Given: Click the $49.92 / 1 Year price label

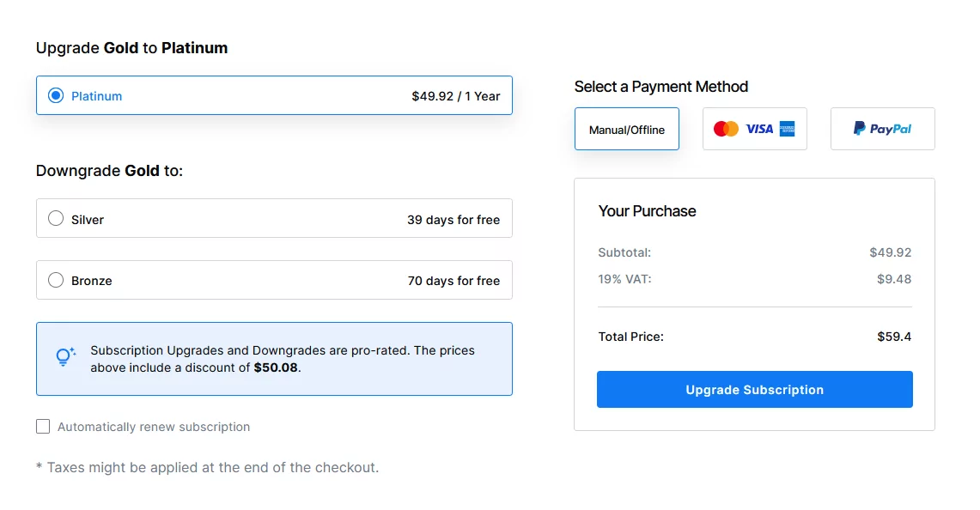Looking at the screenshot, I should tap(455, 96).
